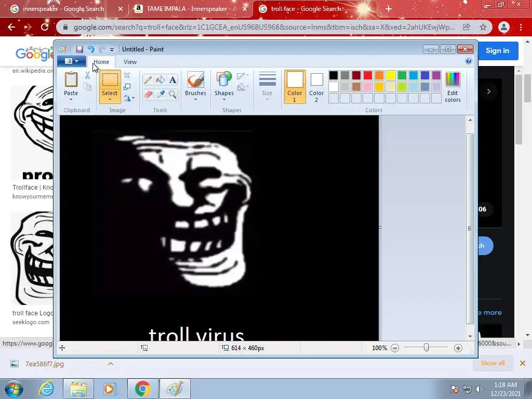
Task: Click the Undo arrow in Paint toolbar
Action: (x=91, y=49)
